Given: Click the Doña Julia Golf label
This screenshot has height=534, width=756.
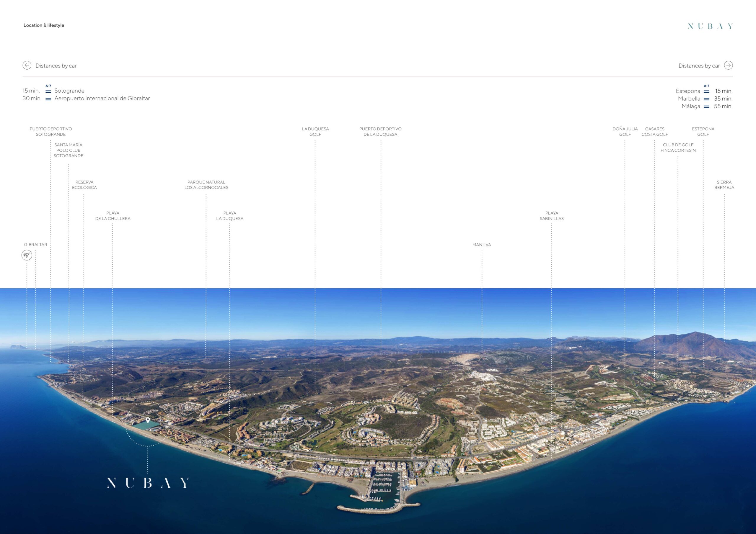Looking at the screenshot, I should pos(625,132).
